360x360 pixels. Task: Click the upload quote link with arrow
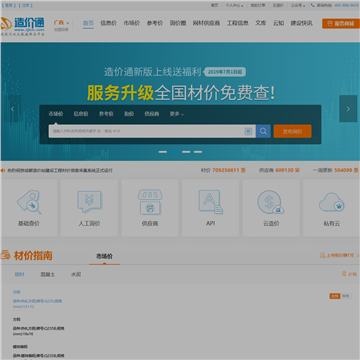pos(340,256)
